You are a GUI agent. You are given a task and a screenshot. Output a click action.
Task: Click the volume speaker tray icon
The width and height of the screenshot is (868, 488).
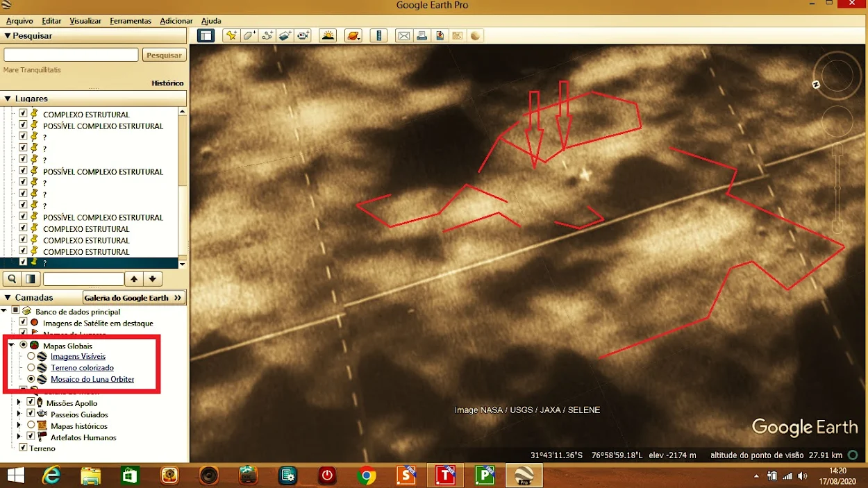pos(803,476)
